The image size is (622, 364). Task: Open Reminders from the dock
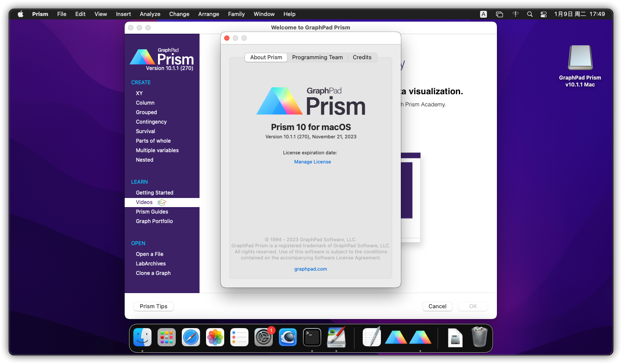pos(239,338)
